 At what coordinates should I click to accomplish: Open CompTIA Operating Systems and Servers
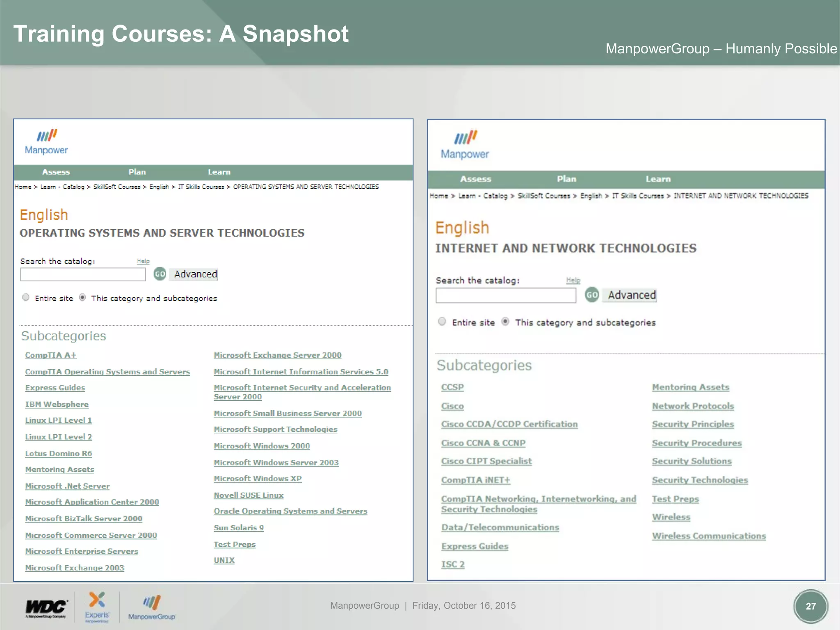click(107, 372)
